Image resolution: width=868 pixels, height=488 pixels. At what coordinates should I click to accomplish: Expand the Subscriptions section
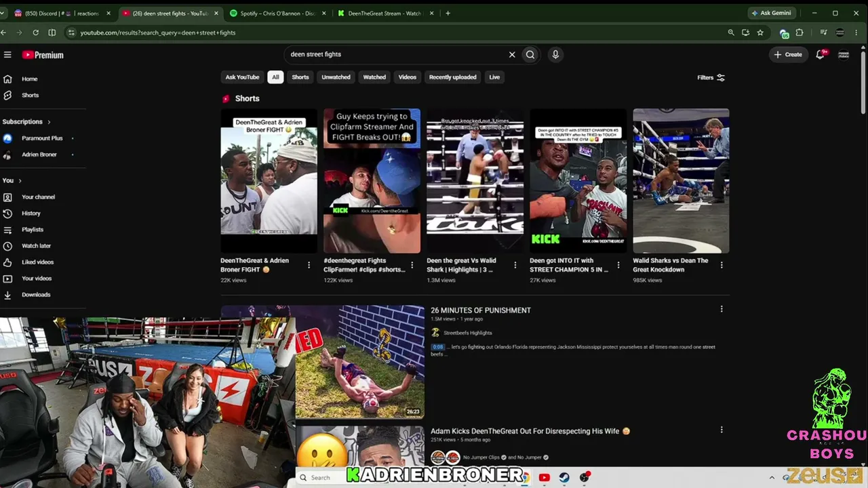coord(27,122)
